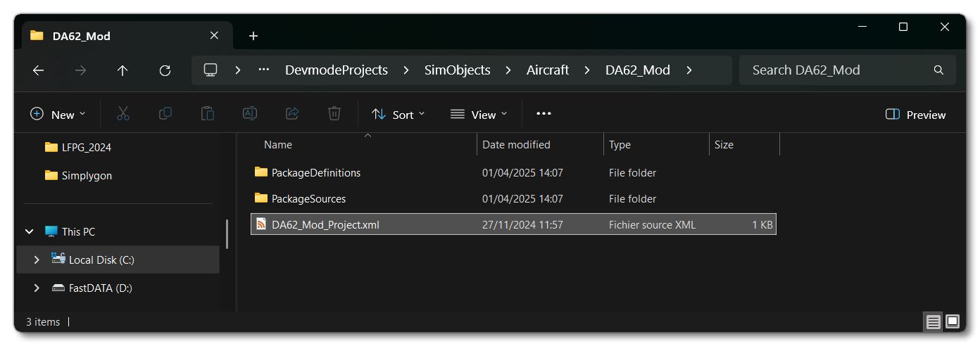Click DA62_Mod breadcrumb in address bar
Viewport: 980px width, 346px height.
pos(638,70)
